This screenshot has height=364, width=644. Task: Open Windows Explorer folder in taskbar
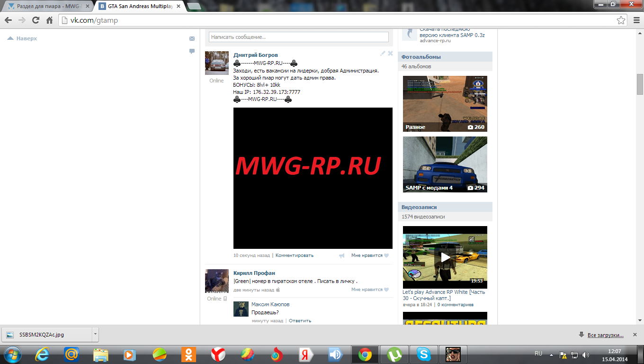pyautogui.click(x=101, y=354)
